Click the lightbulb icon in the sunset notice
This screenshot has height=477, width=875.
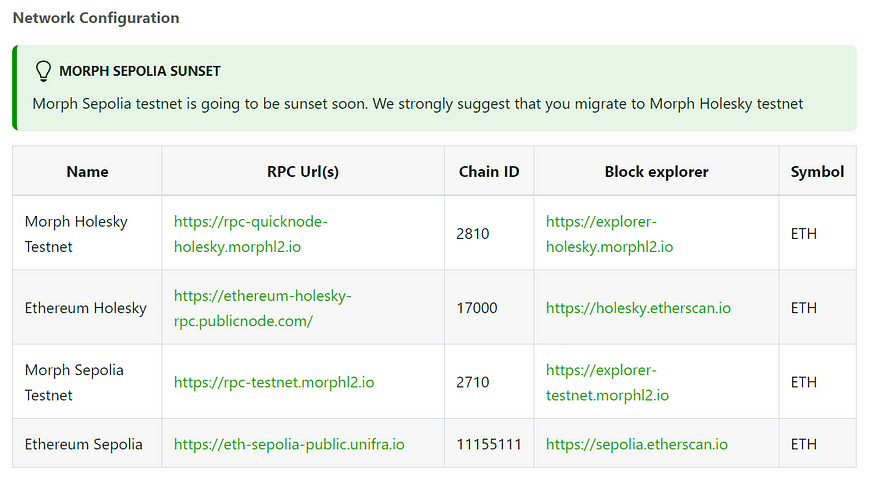click(x=43, y=71)
